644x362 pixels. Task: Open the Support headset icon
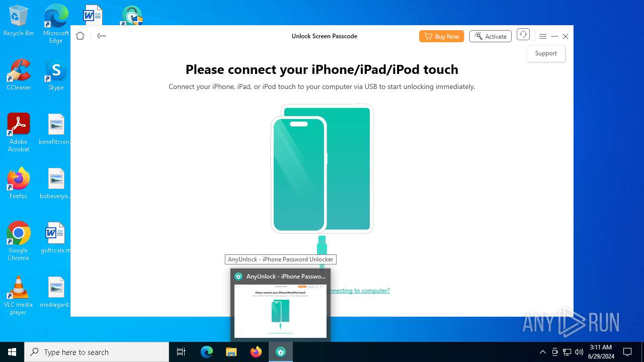pyautogui.click(x=523, y=35)
